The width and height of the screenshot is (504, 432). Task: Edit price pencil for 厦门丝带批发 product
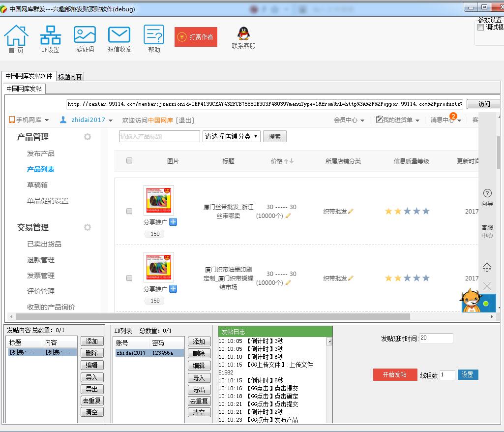coord(288,216)
